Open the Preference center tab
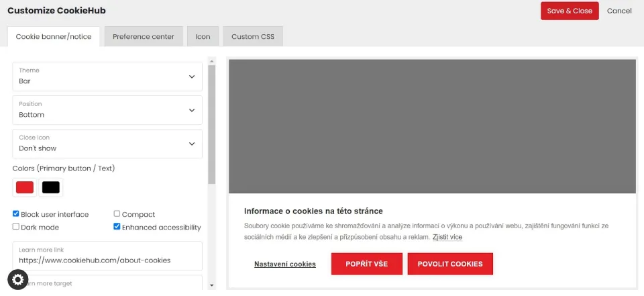Viewport: 644px width, 296px height. [x=144, y=37]
